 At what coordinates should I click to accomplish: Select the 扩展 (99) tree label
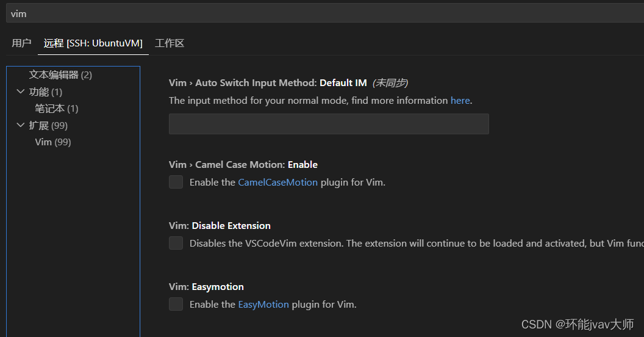48,125
